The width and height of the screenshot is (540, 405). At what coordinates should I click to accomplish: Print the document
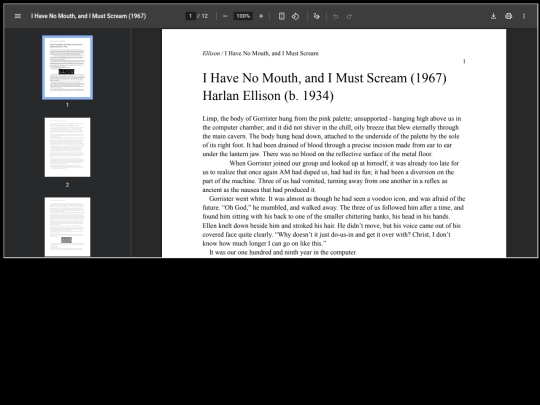509,16
